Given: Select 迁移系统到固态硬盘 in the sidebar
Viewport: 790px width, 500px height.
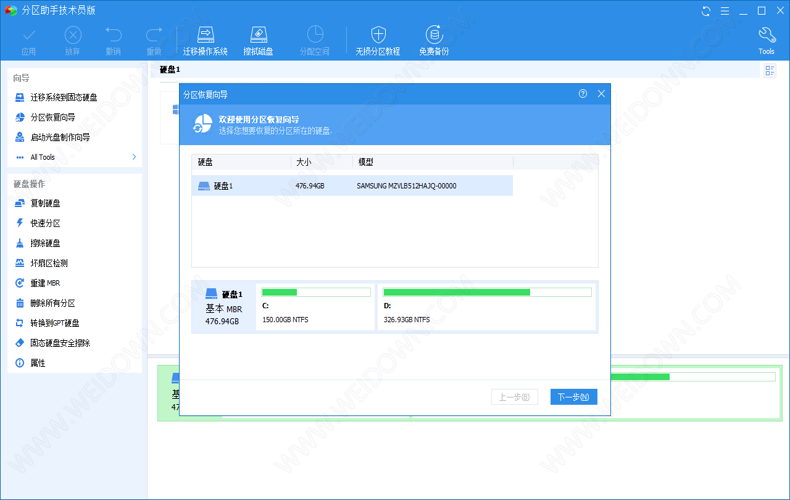Looking at the screenshot, I should pyautogui.click(x=63, y=97).
